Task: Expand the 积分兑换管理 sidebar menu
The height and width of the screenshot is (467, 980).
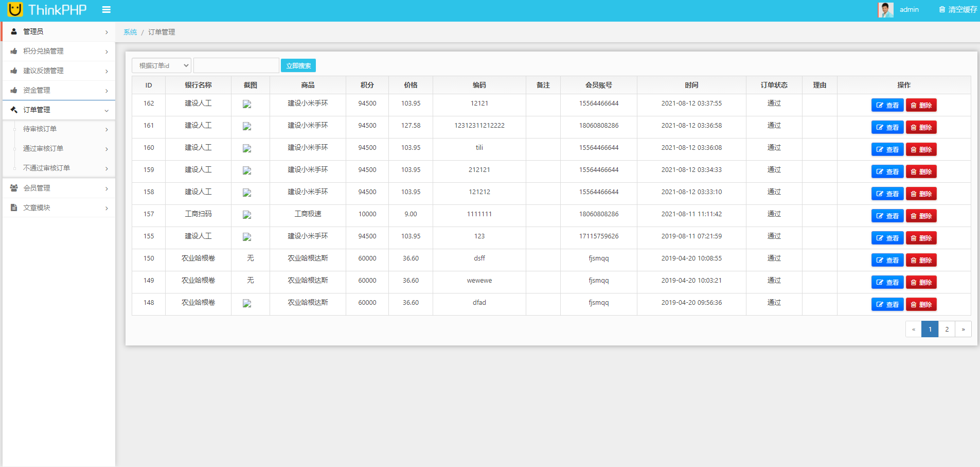Action: coord(59,51)
